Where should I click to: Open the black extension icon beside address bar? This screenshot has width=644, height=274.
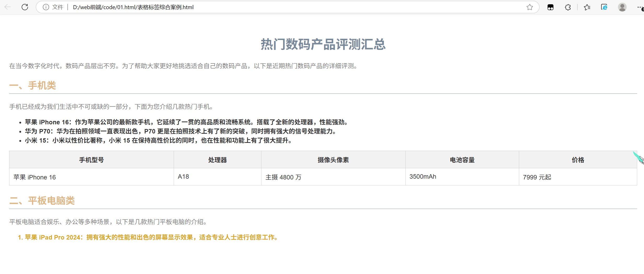pyautogui.click(x=551, y=7)
